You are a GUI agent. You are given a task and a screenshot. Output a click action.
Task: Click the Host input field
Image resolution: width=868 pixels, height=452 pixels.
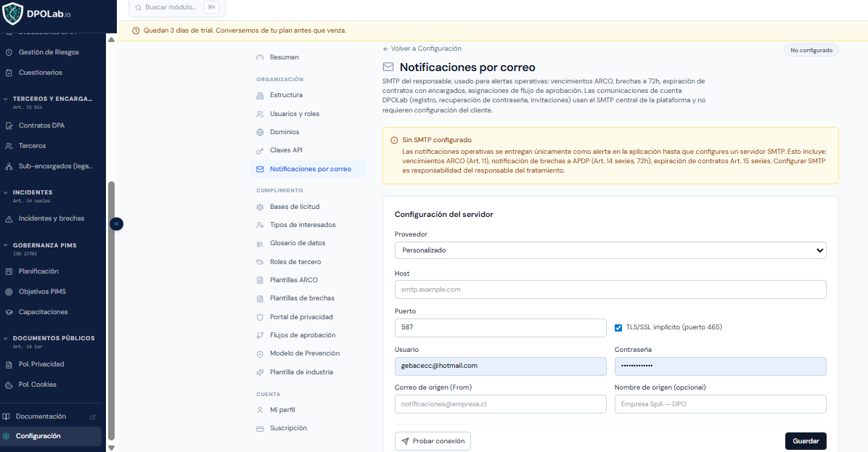click(610, 289)
